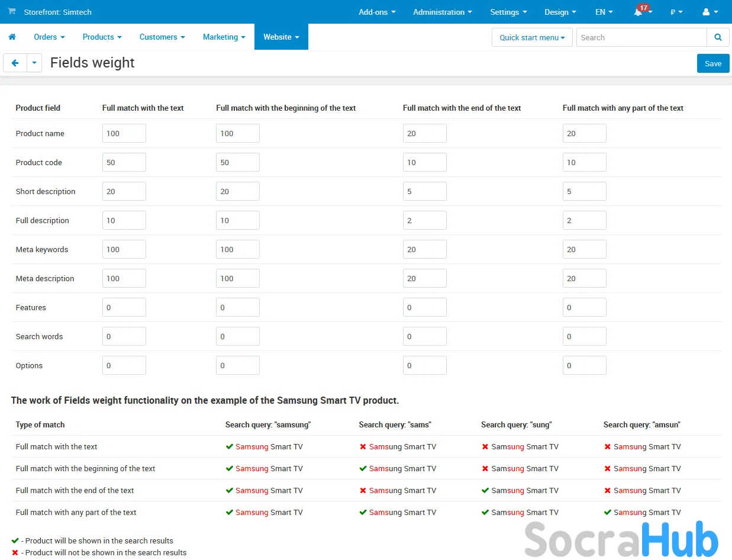The image size is (732, 560).
Task: Open the notifications bell icon
Action: pos(639,12)
